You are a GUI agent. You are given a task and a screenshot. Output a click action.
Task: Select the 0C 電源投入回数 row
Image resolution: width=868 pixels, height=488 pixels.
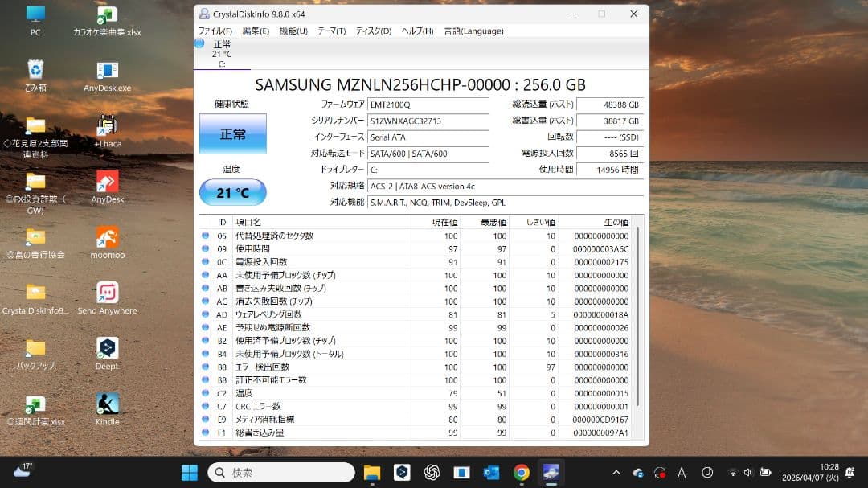pyautogui.click(x=416, y=262)
